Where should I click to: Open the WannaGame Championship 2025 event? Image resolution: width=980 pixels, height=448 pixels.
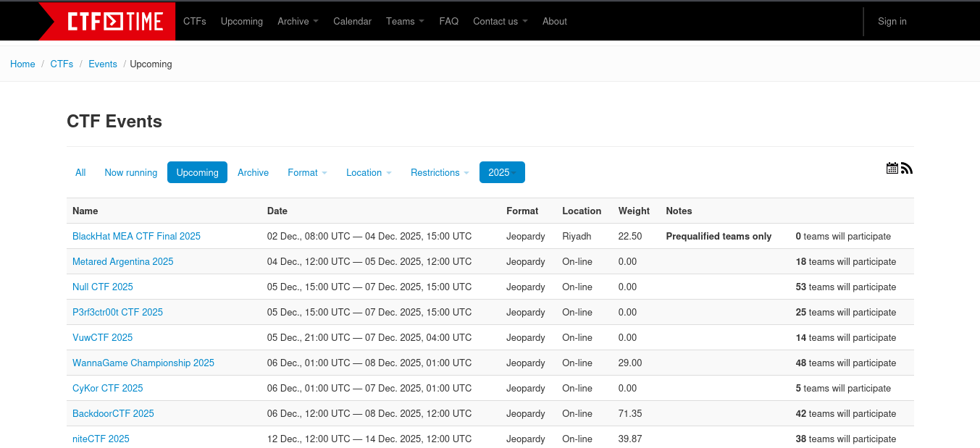coord(143,363)
